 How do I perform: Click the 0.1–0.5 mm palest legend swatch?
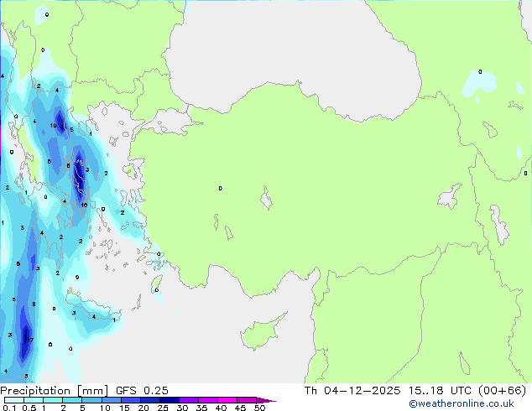pos(14,400)
